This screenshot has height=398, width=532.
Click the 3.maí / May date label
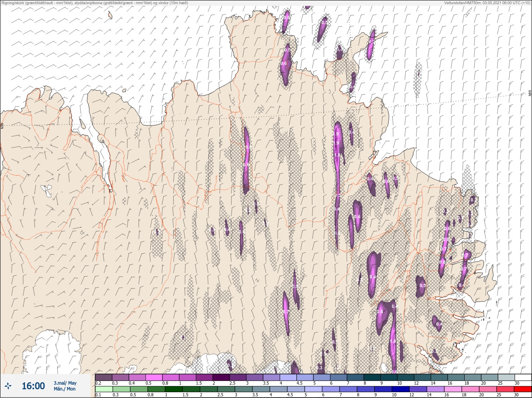coord(65,383)
